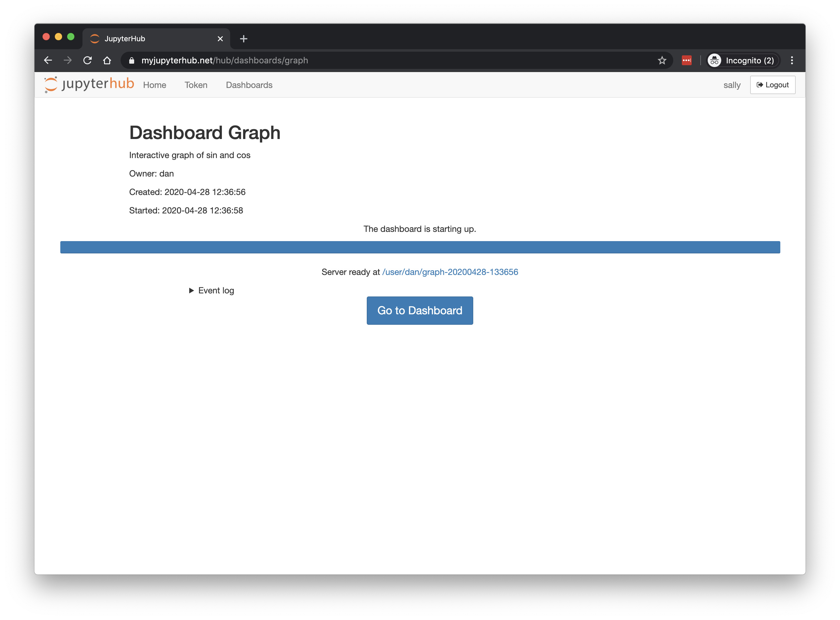Open the red password manager extension
The width and height of the screenshot is (840, 620).
(686, 60)
